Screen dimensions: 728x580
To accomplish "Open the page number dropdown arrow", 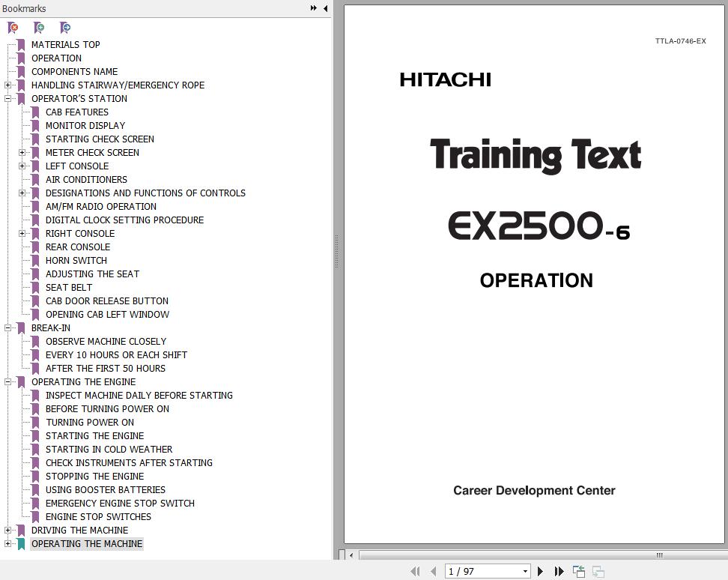I will tap(525, 571).
